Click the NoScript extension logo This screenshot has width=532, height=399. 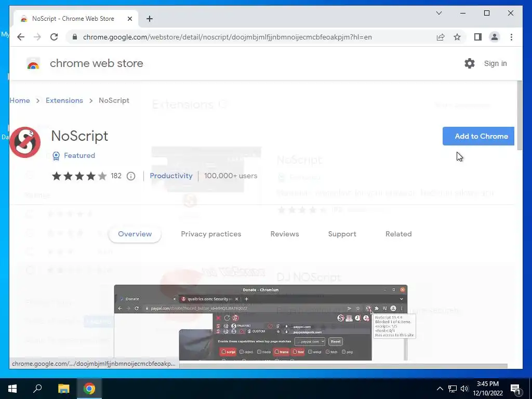coord(25,142)
